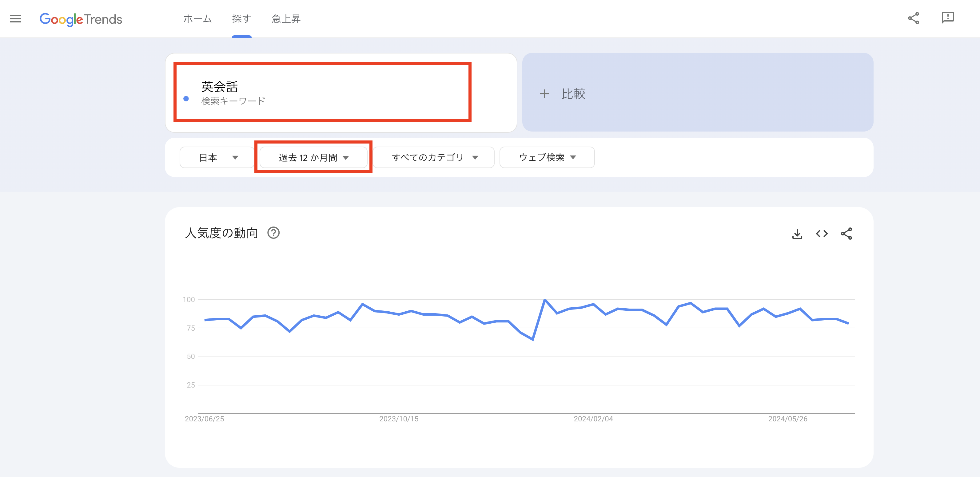Viewport: 980px width, 477px height.
Task: Click the peak point of the trend line
Action: 545,300
